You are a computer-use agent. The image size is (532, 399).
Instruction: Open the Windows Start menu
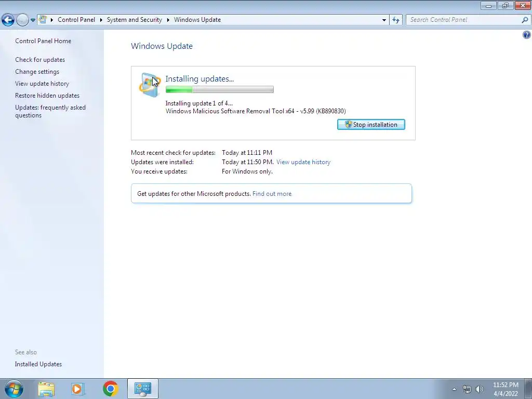[x=14, y=389]
